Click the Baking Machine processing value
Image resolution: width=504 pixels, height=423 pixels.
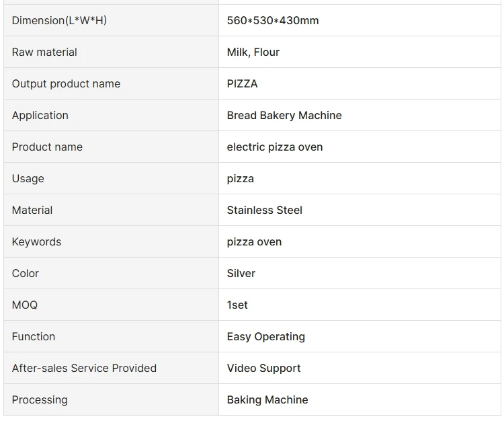267,400
